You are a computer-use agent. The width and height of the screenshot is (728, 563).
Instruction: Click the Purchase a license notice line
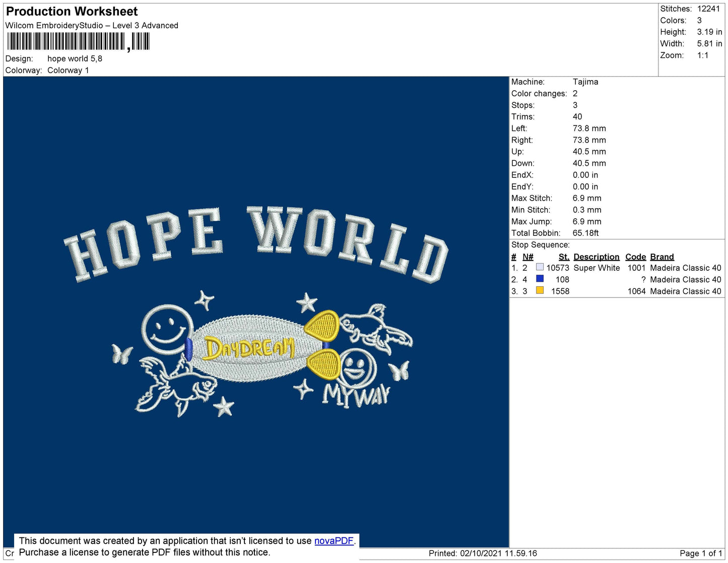tap(144, 552)
